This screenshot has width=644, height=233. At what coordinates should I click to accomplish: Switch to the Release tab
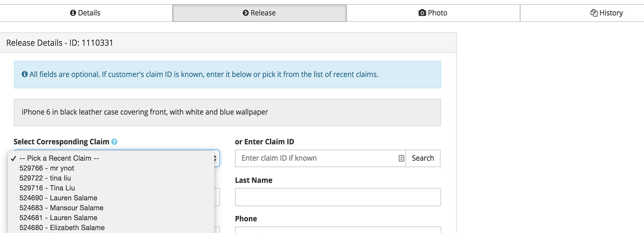tap(259, 13)
